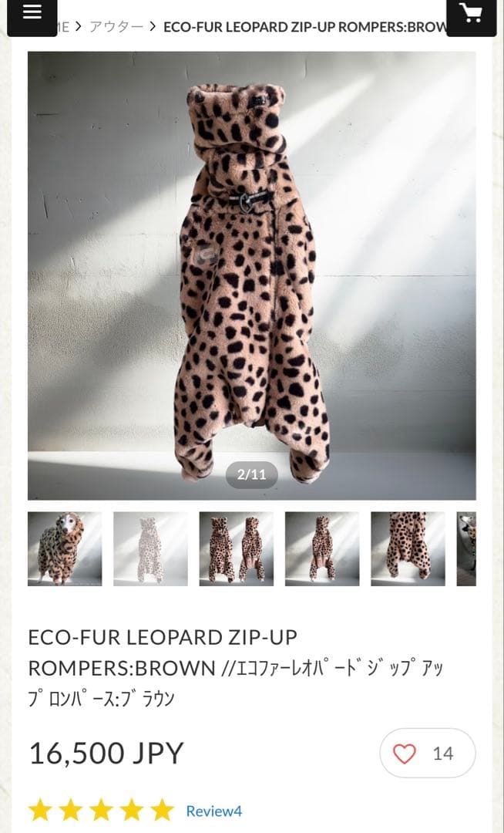504x833 pixels.
Task: Select thumbnail of dog wearing rompers
Action: (x=65, y=549)
